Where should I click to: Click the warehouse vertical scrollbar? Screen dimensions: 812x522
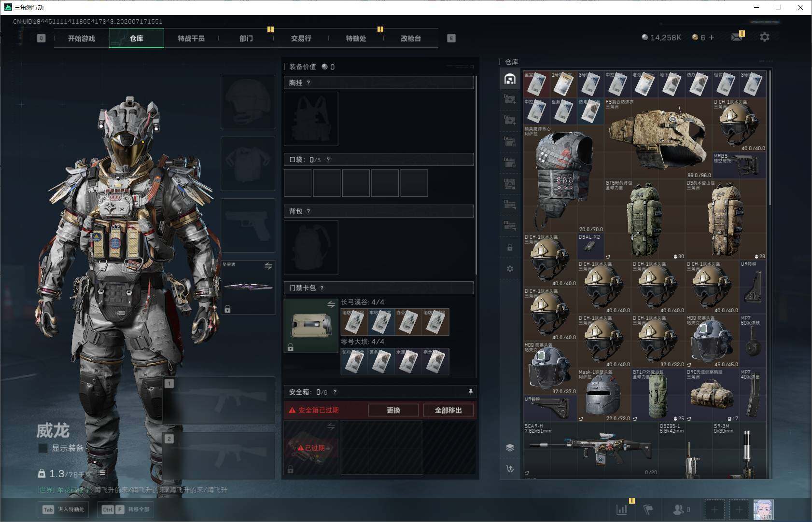point(770,137)
